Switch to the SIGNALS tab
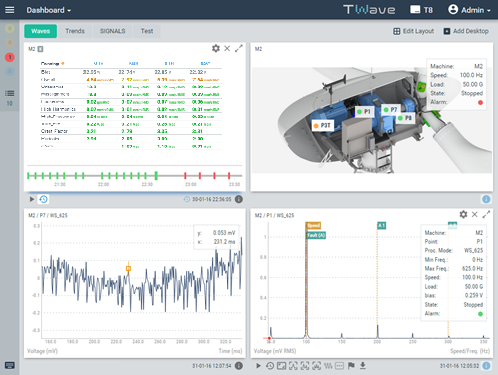The height and width of the screenshot is (375, 498). pyautogui.click(x=113, y=31)
